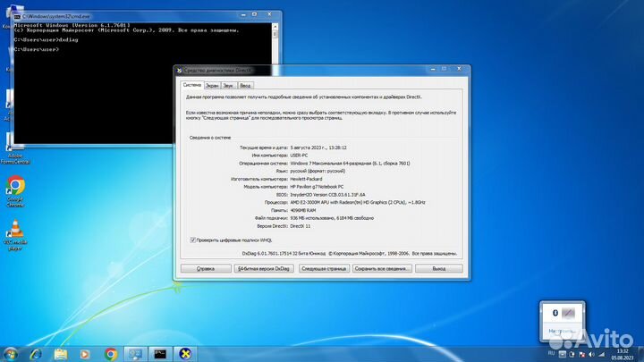Click the USER-PC computer name value
Viewport: 644px width, 362px height.
pyautogui.click(x=299, y=156)
